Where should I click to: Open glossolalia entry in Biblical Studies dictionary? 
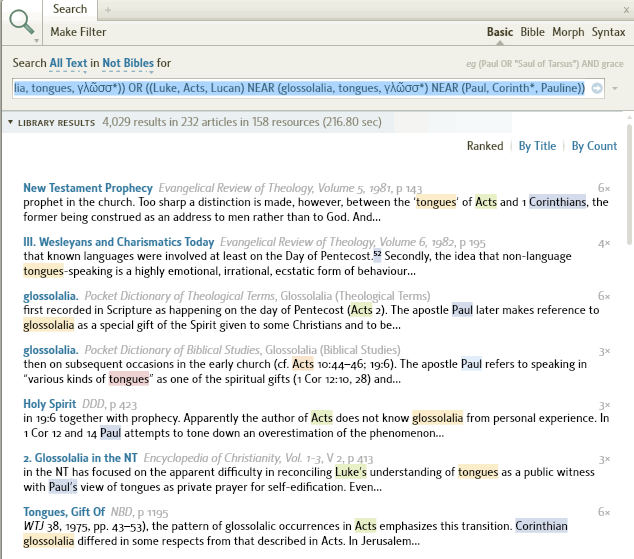point(51,350)
